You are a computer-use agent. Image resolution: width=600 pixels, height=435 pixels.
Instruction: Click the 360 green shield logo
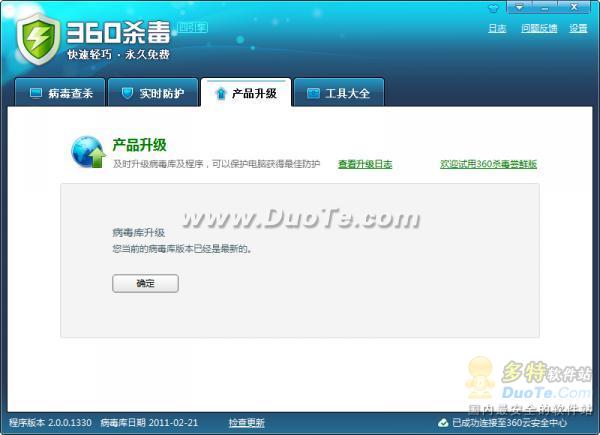click(39, 39)
